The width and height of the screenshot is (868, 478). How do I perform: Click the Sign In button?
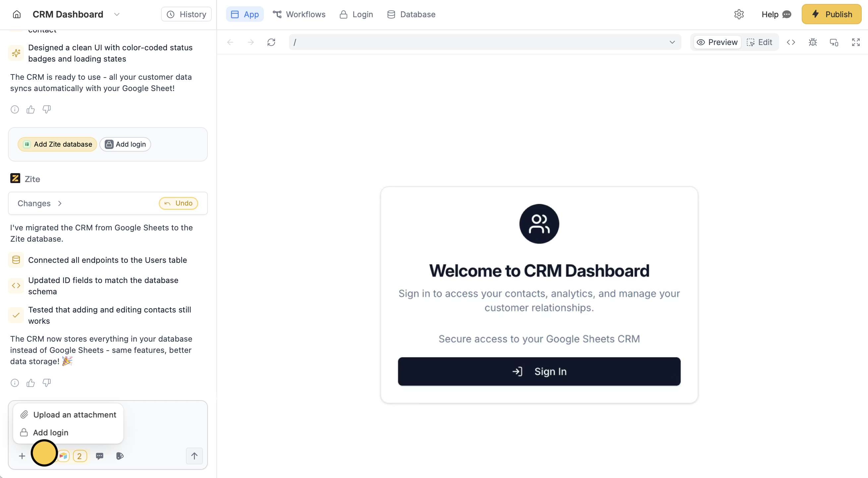point(539,371)
